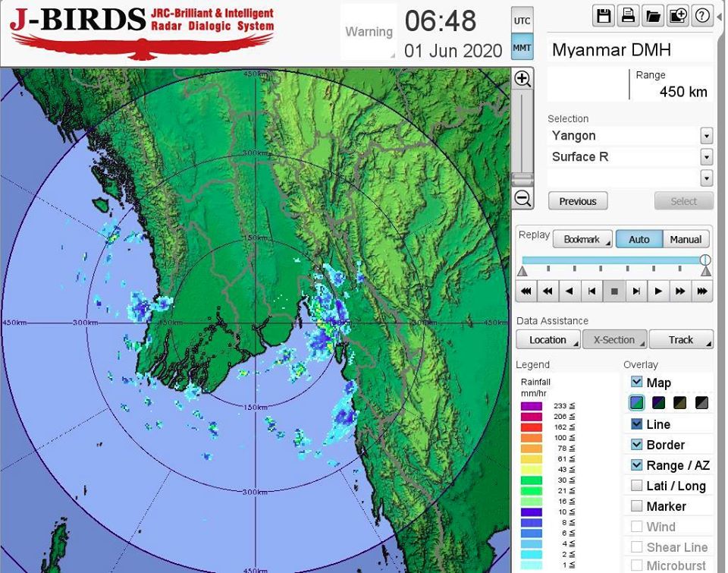The width and height of the screenshot is (728, 573).
Task: Select the dark blue-green map color swatch
Action: coord(657,403)
